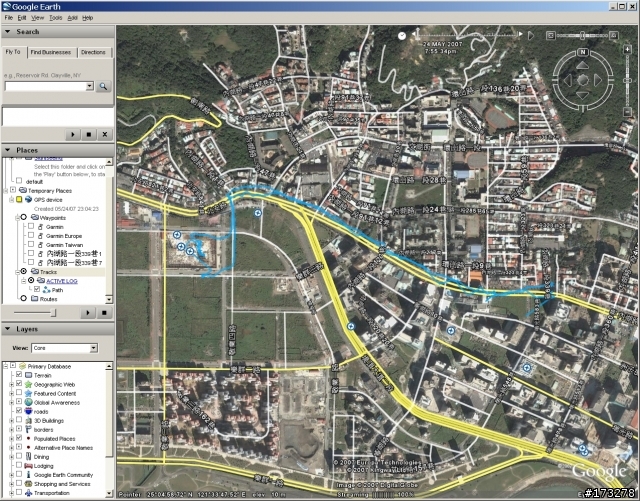The height and width of the screenshot is (501, 640).
Task: Click the Transportation airplane icon
Action: tap(29, 493)
